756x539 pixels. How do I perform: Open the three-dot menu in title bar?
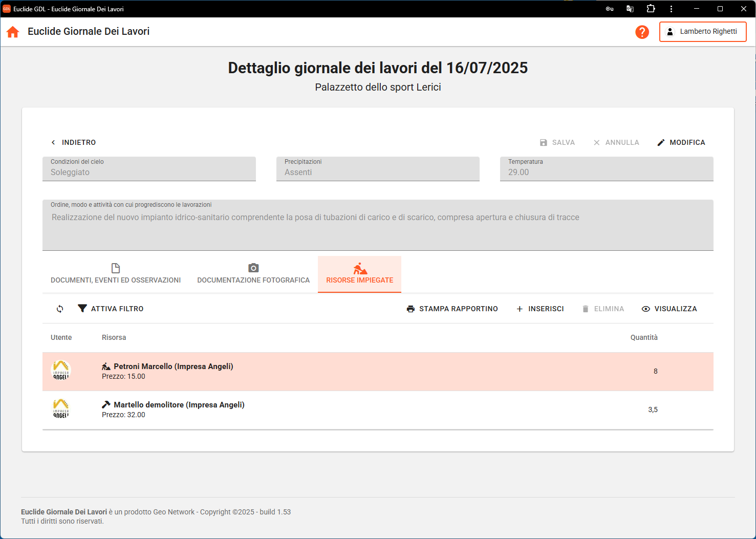click(671, 9)
